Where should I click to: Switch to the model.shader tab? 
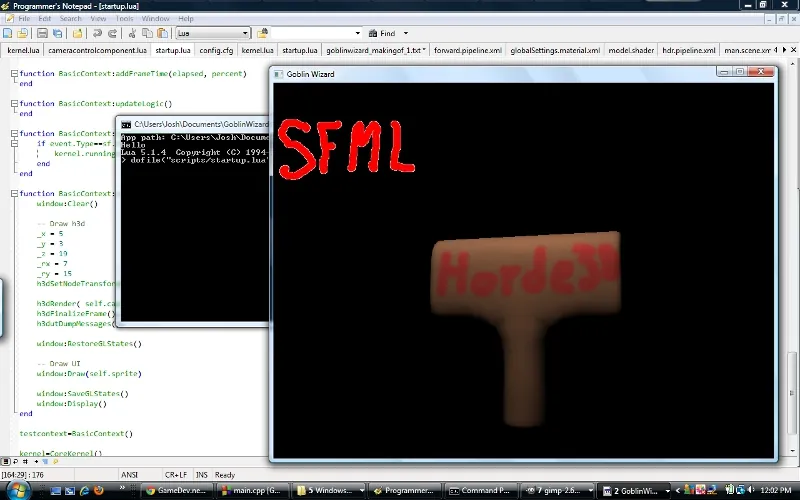631,50
